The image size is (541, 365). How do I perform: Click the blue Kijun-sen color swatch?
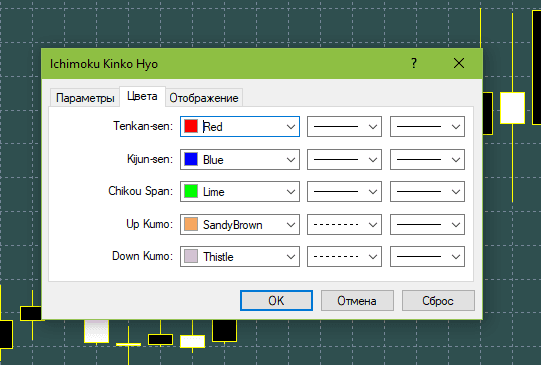tap(191, 159)
